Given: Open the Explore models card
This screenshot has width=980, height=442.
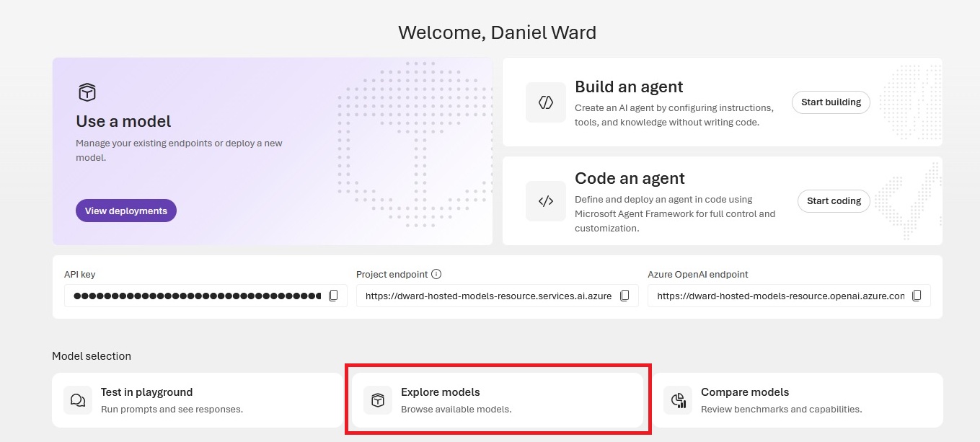Looking at the screenshot, I should (x=498, y=400).
